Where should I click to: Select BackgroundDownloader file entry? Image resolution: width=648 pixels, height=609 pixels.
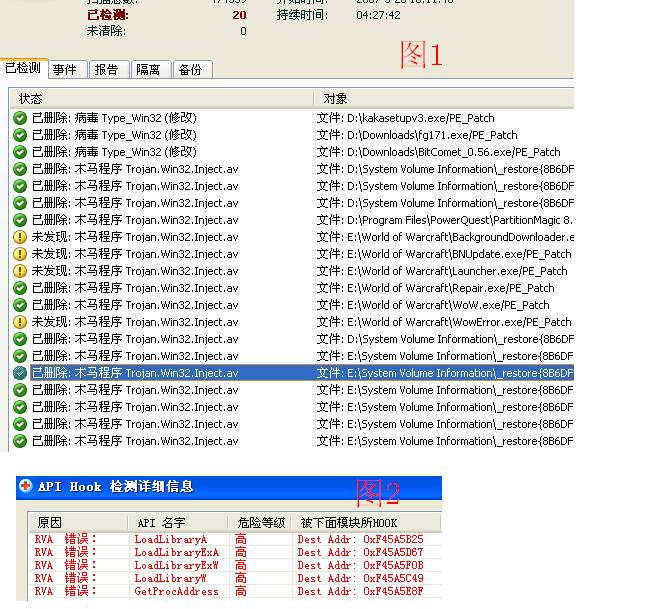[x=445, y=237]
